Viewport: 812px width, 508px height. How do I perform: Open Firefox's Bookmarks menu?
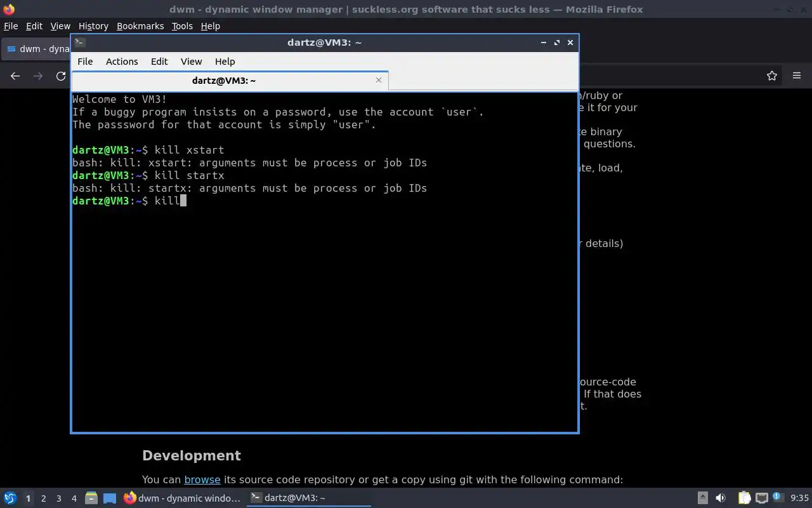[x=140, y=26]
